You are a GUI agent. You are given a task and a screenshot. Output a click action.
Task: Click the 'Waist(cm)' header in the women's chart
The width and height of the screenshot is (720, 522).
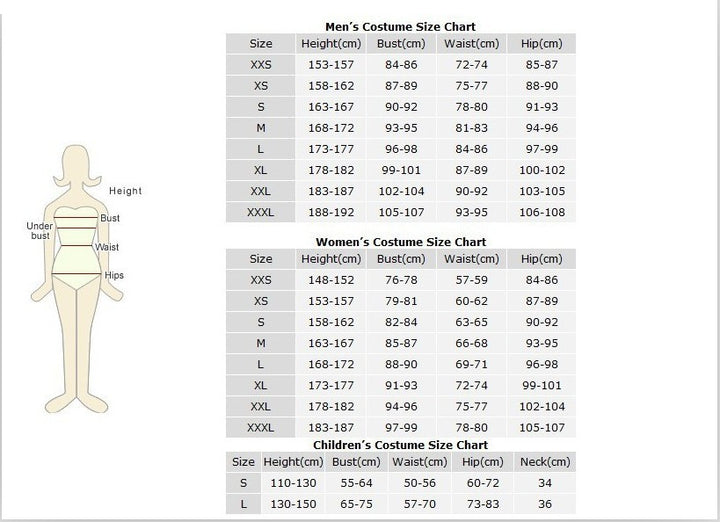[471, 259]
